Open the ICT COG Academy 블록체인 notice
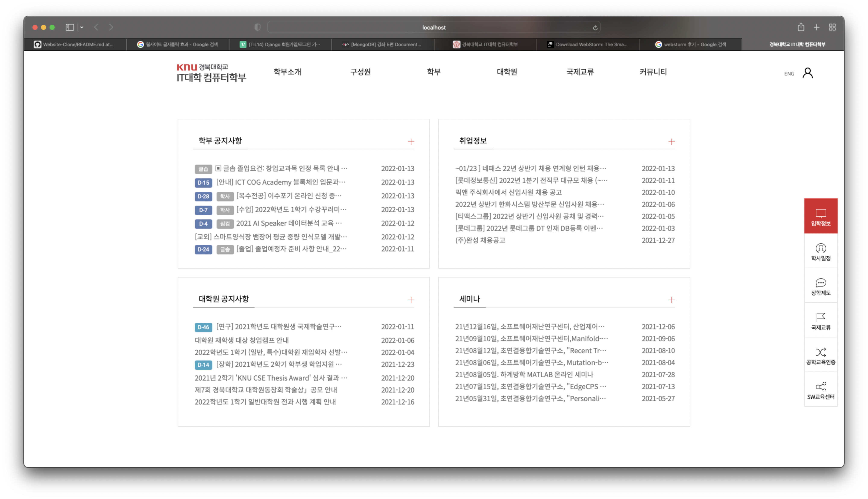The width and height of the screenshot is (868, 499). 281,182
